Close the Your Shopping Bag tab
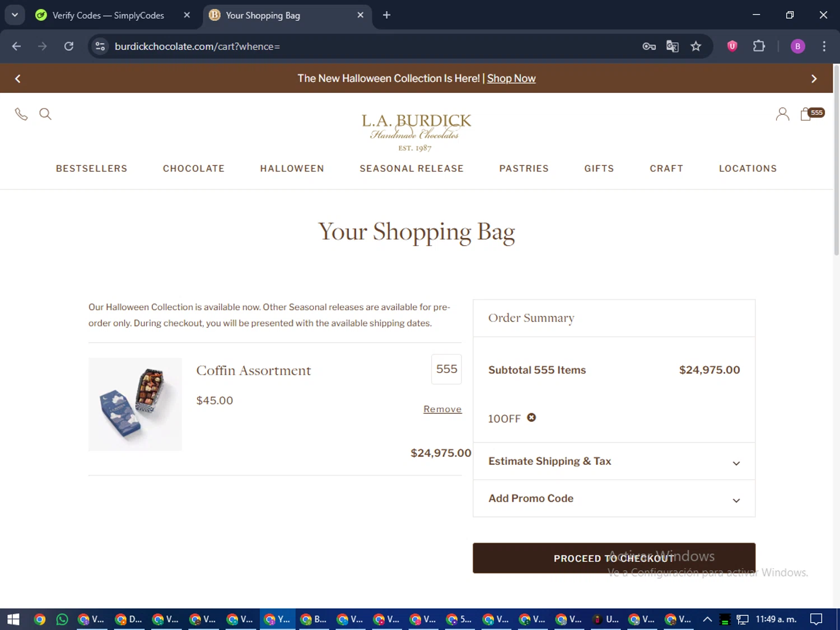 point(360,15)
